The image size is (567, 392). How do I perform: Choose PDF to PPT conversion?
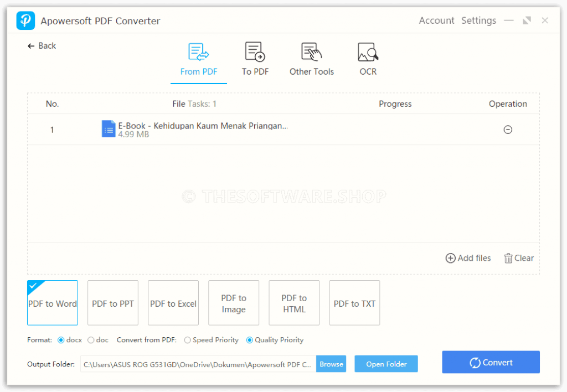click(113, 303)
